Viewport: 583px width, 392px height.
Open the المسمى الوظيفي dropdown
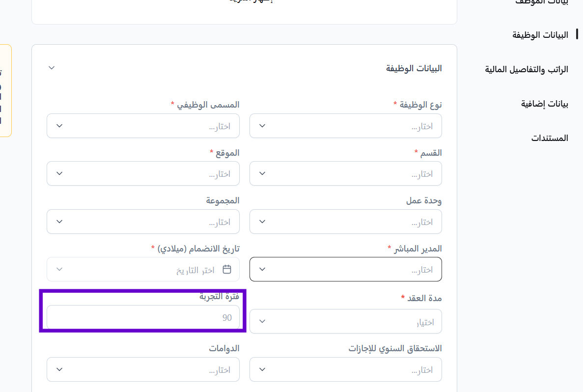click(x=143, y=126)
